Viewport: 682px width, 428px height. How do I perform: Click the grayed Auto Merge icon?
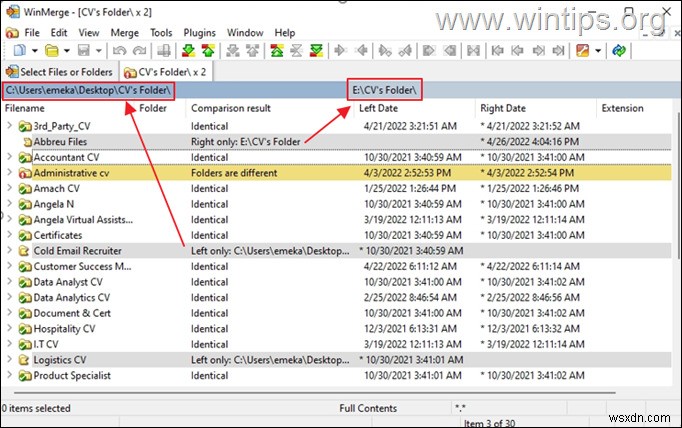point(473,51)
